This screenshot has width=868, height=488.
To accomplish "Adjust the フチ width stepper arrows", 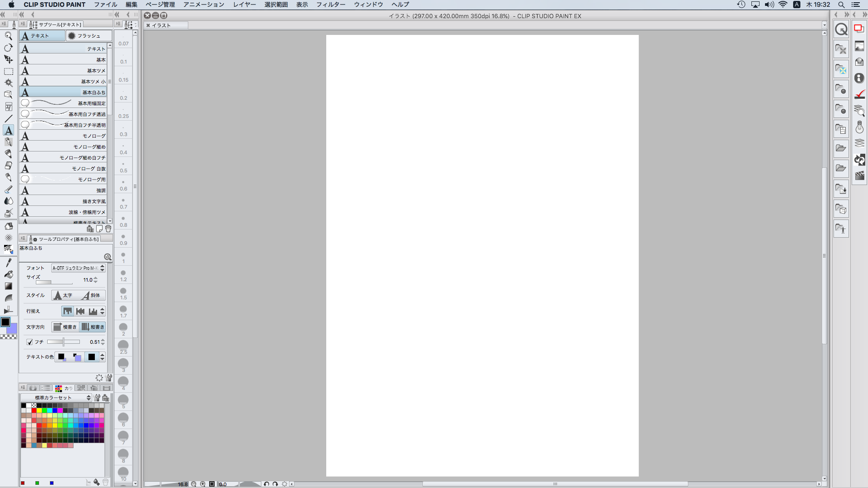I will tap(103, 342).
